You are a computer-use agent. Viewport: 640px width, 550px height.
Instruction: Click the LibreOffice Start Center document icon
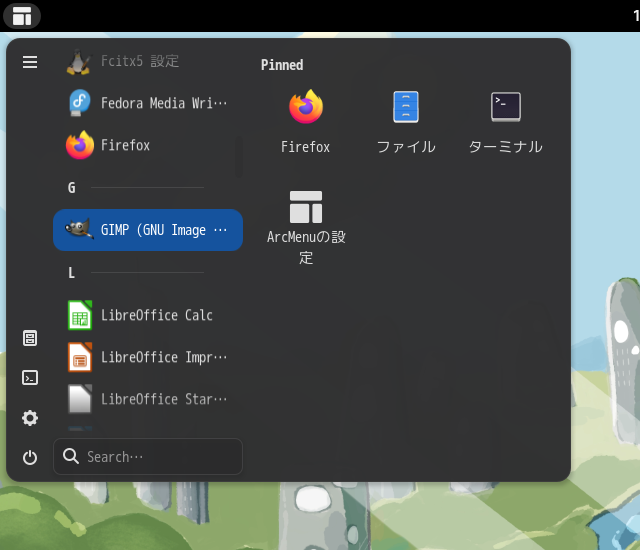click(80, 399)
